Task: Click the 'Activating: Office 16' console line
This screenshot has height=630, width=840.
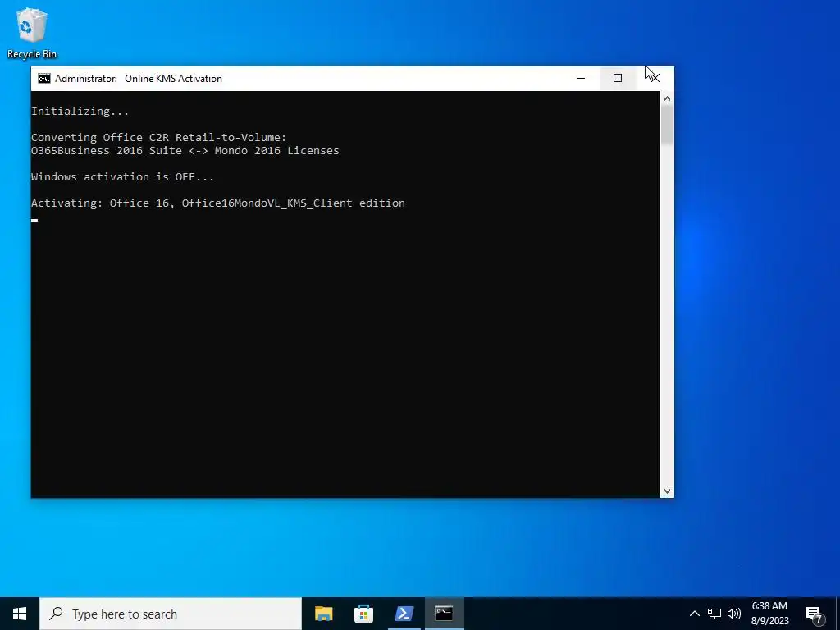Action: point(218,203)
